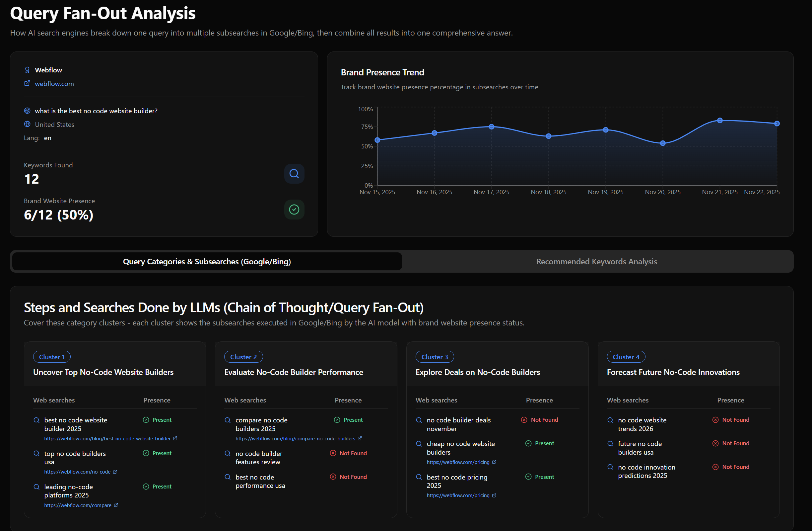Select the Query Categories & Subsearches tab
The image size is (812, 531).
point(207,261)
